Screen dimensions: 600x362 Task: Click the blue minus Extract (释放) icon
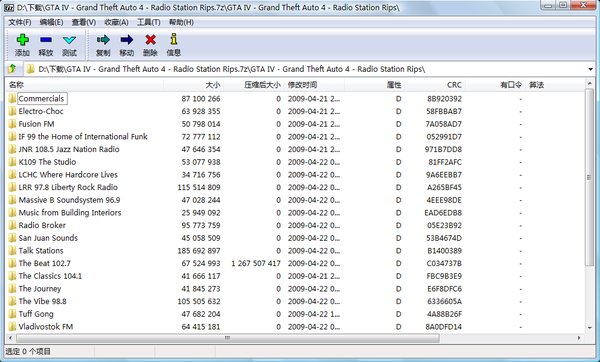tap(46, 40)
